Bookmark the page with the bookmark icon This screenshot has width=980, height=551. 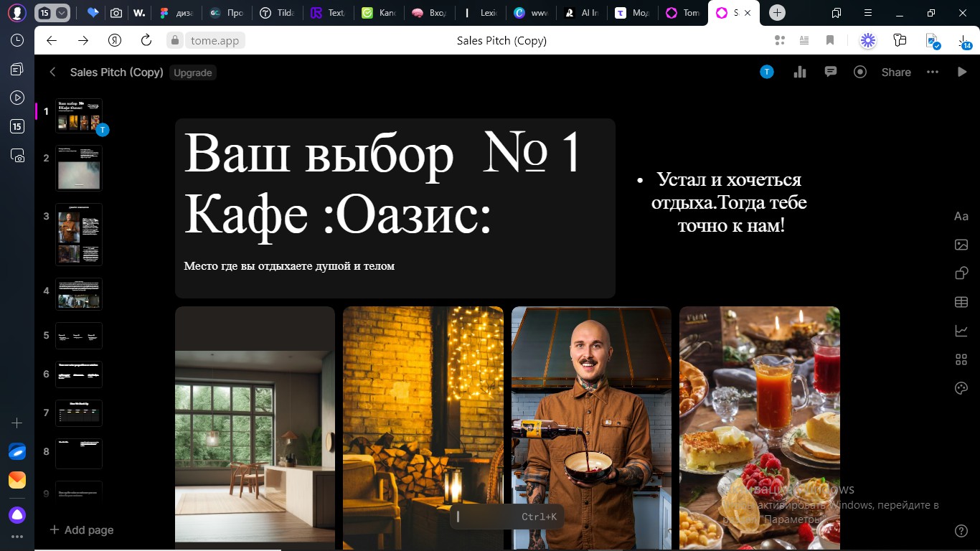click(830, 40)
